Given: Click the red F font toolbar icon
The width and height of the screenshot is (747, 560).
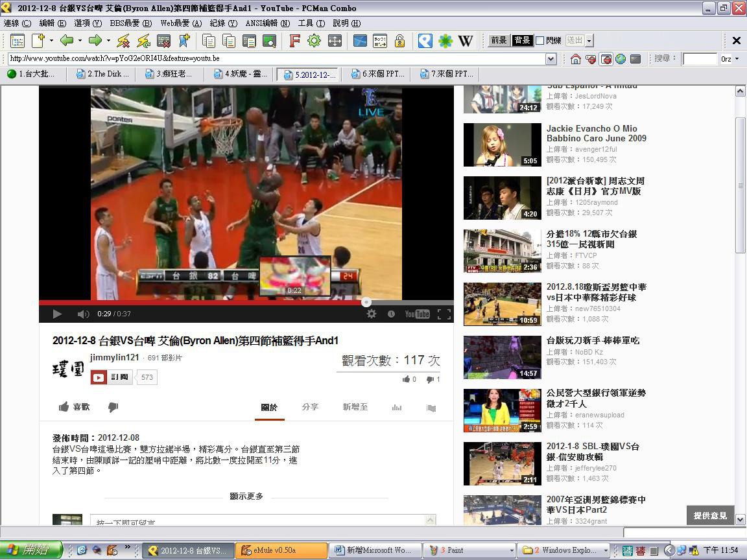Looking at the screenshot, I should 294,41.
